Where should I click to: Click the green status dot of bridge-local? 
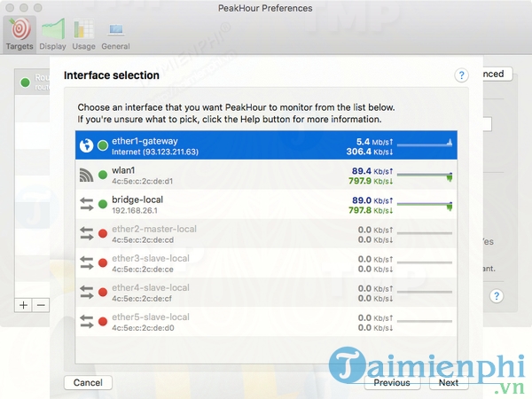pyautogui.click(x=103, y=204)
